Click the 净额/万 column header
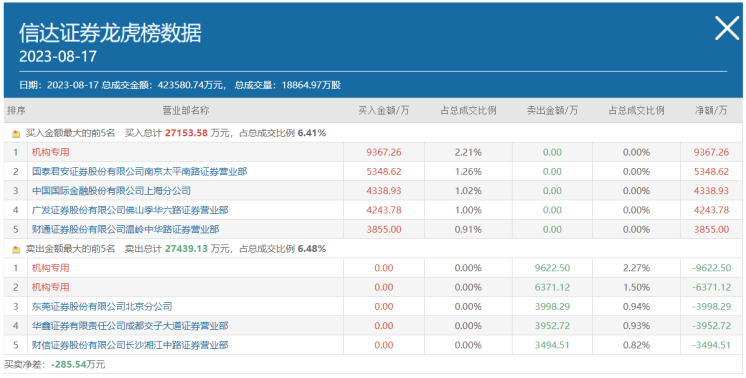Screen dimensions: 746x378 (711, 111)
